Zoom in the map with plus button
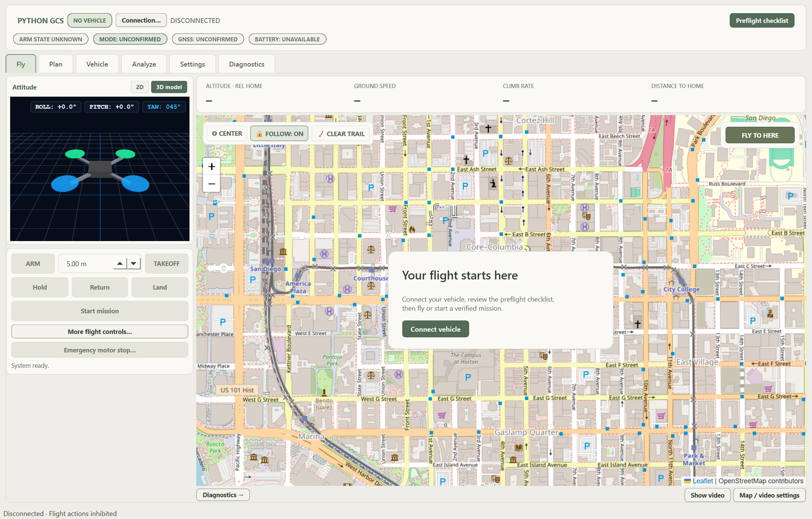 tap(212, 167)
